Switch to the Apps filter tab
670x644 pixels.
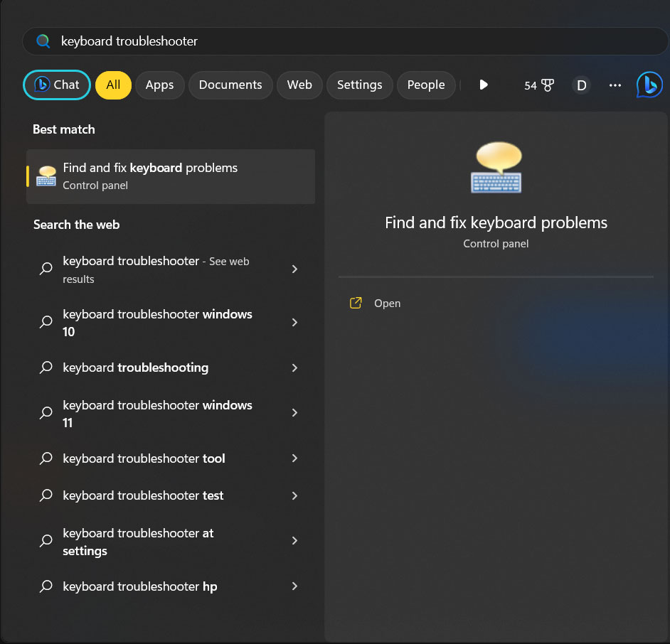click(159, 85)
